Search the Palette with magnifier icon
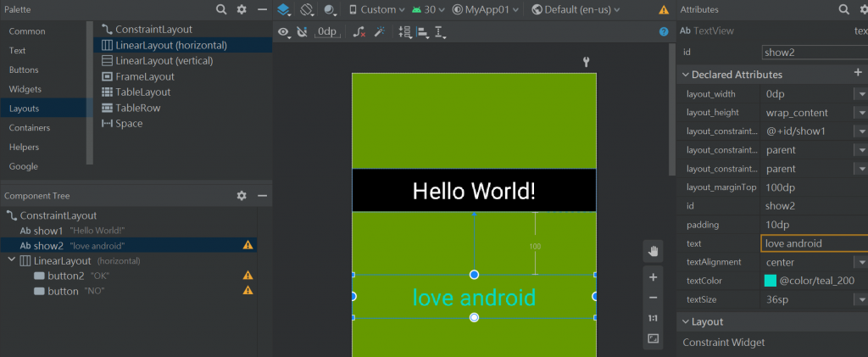Screen dimensions: 868x357 tap(221, 9)
